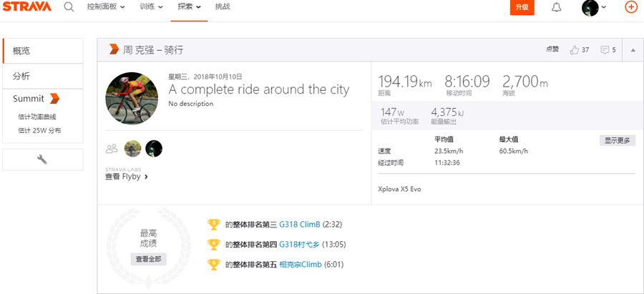The image size is (644, 294).
Task: Open 估计 25W 分布 link
Action: click(39, 131)
